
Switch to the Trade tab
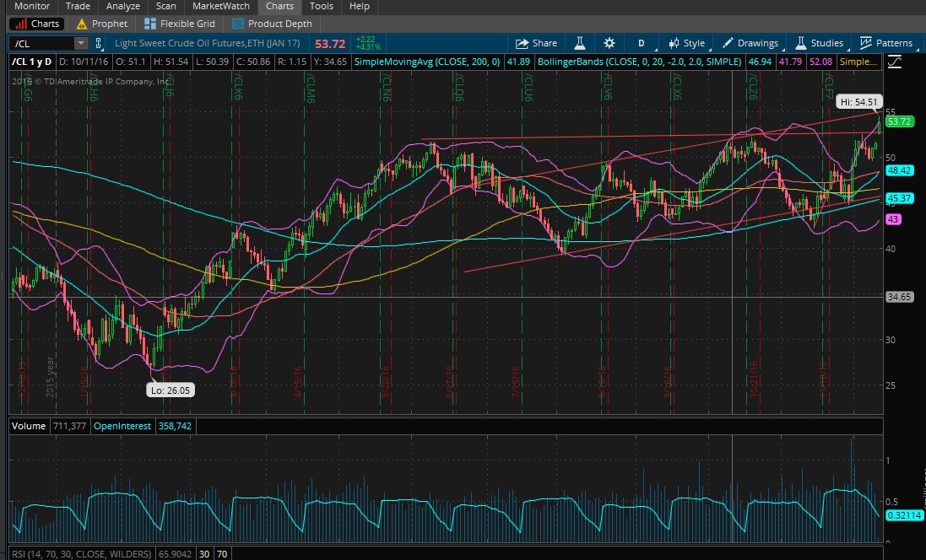[x=78, y=6]
